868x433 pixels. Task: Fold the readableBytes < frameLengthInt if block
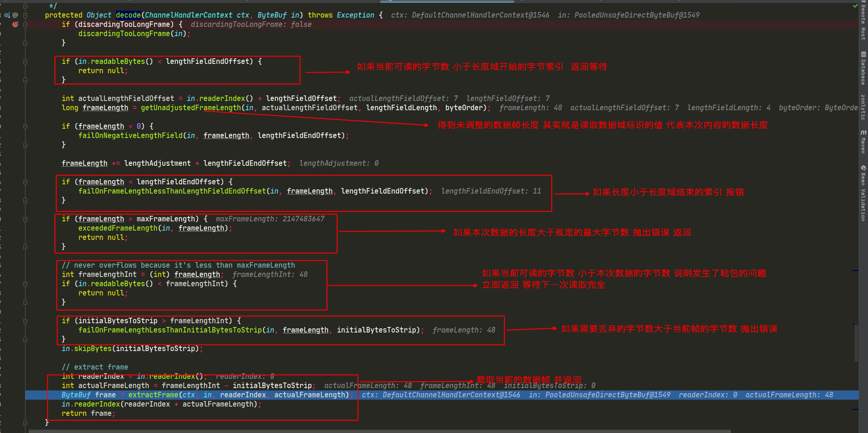[x=25, y=284]
